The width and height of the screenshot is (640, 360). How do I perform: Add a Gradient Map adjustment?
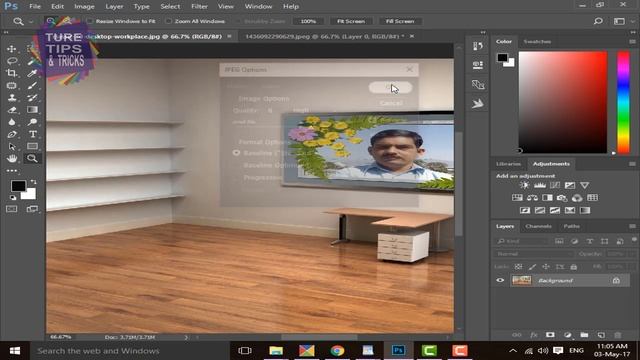tap(585, 211)
